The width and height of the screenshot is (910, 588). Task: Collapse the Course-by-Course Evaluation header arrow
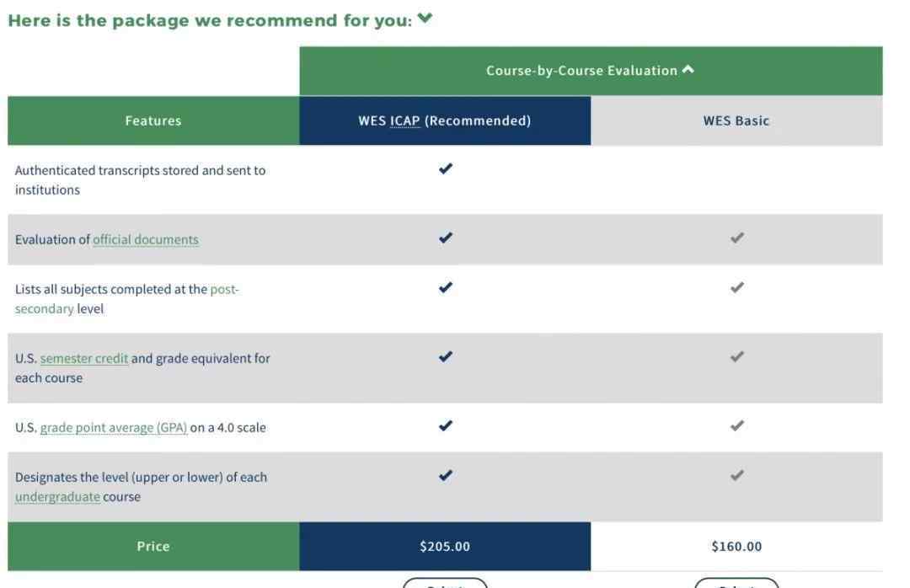pos(688,70)
